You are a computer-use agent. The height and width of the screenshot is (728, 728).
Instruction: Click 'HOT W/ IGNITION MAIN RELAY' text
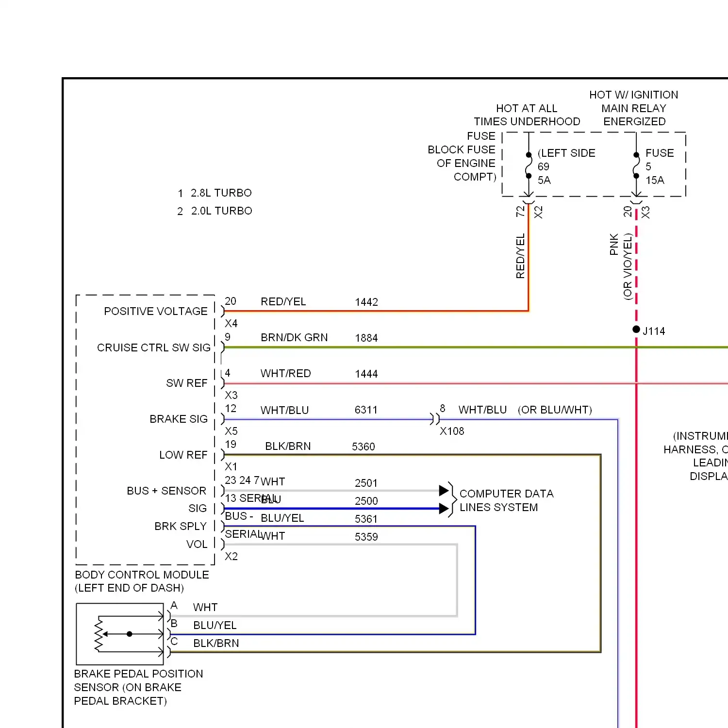[x=634, y=101]
